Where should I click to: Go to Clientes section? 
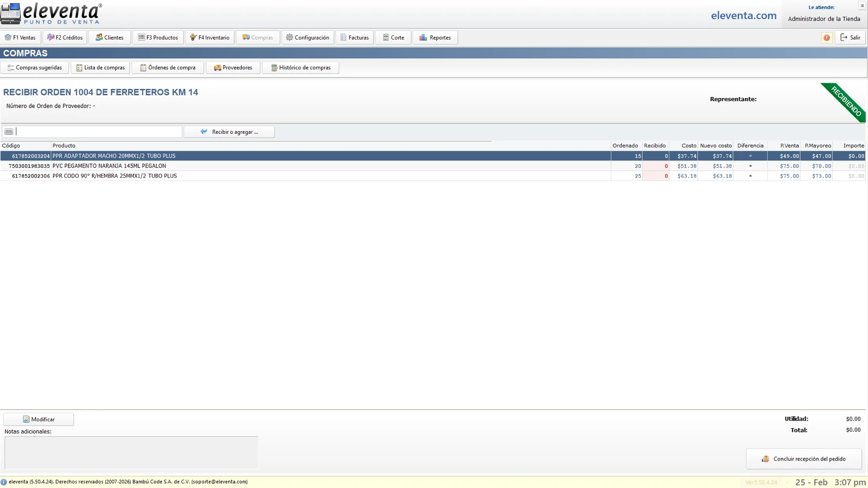point(109,37)
